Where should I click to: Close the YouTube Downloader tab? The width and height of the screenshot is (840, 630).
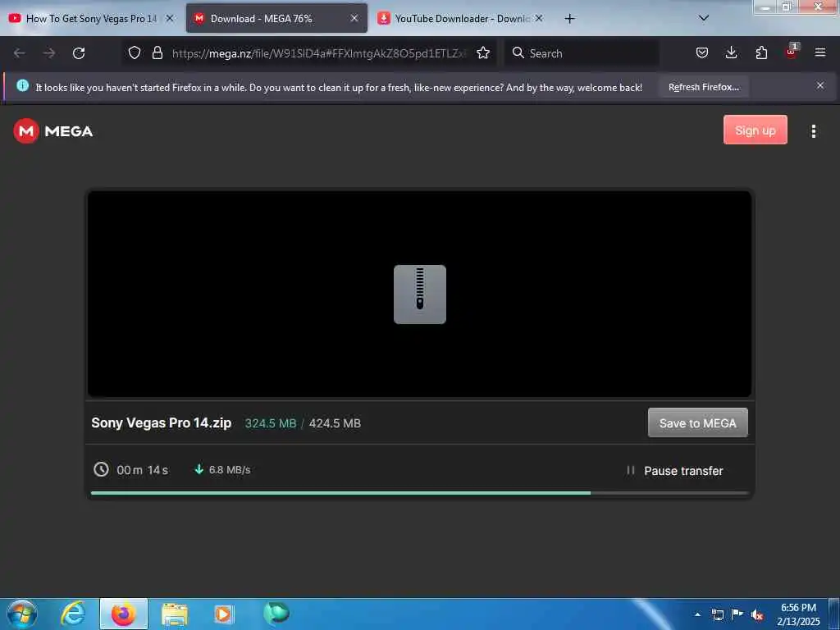pos(539,18)
